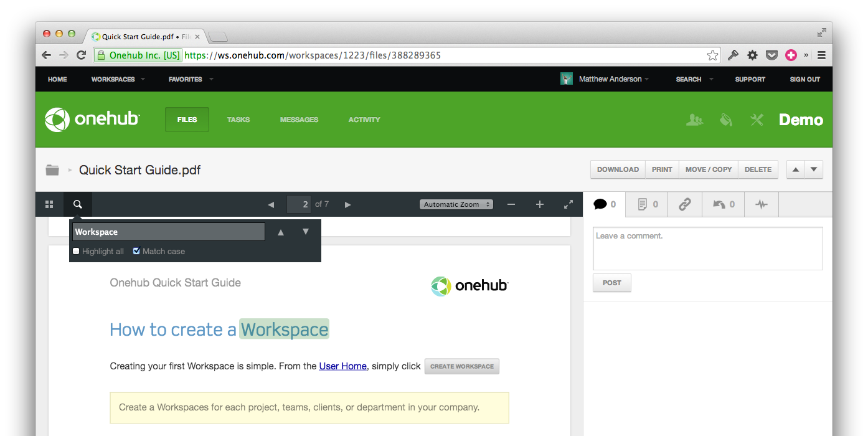Image resolution: width=868 pixels, height=436 pixels.
Task: Open the comments tab with speech bubble
Action: (x=605, y=204)
